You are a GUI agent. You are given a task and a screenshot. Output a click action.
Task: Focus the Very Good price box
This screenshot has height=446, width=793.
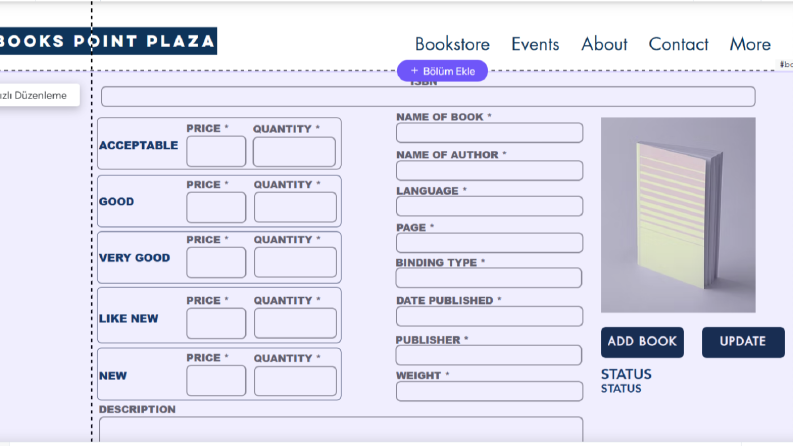tap(216, 262)
